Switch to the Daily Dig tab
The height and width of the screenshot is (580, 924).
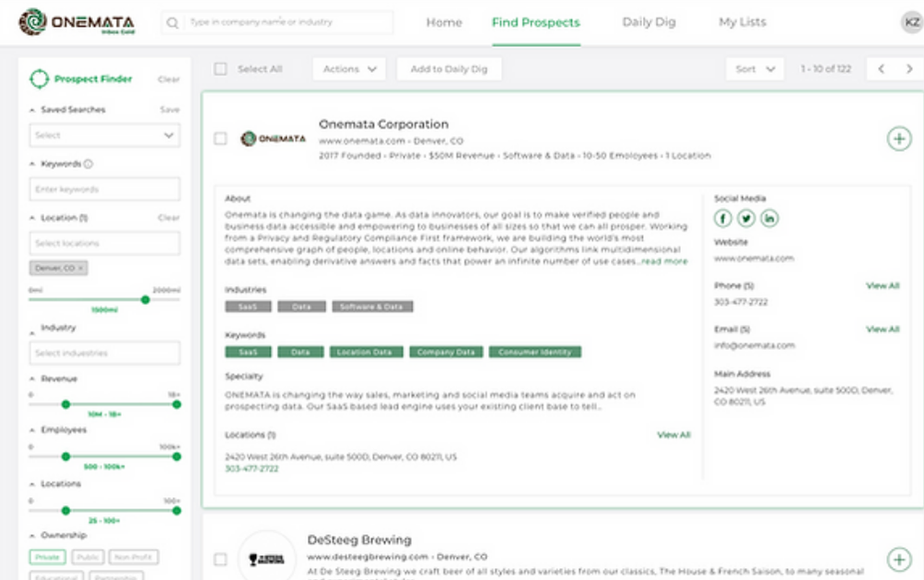(x=650, y=22)
